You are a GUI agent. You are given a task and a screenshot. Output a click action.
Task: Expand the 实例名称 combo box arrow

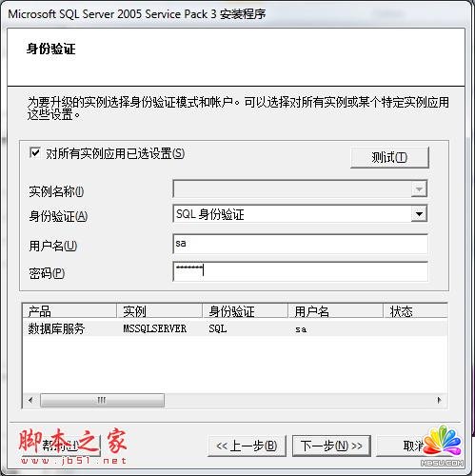pyautogui.click(x=419, y=189)
